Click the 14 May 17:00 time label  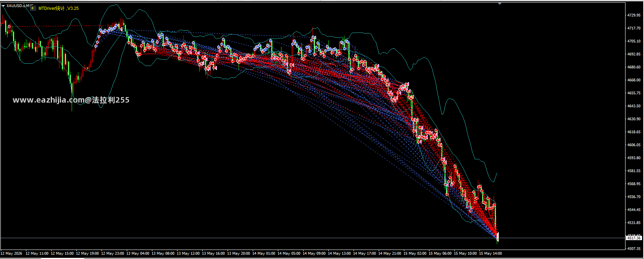(365, 253)
